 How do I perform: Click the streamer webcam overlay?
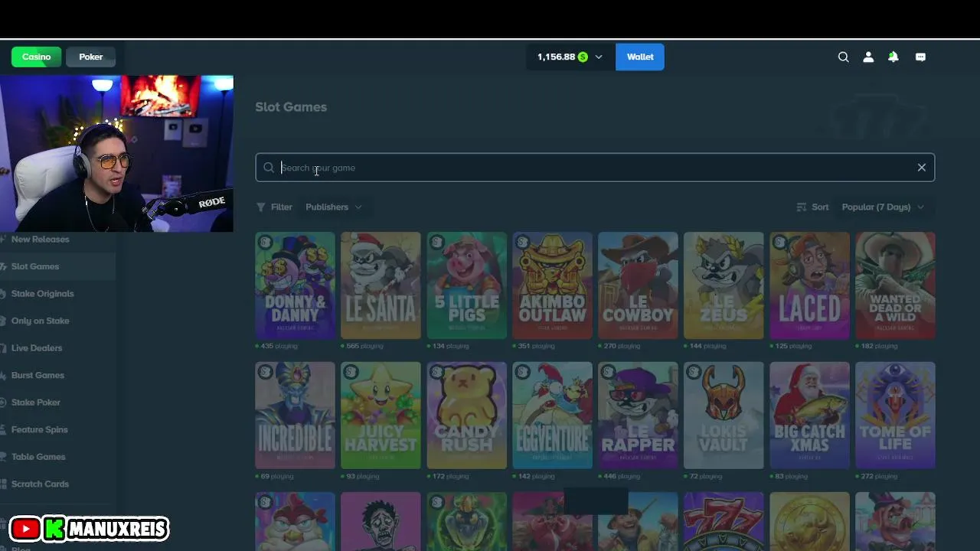click(116, 153)
